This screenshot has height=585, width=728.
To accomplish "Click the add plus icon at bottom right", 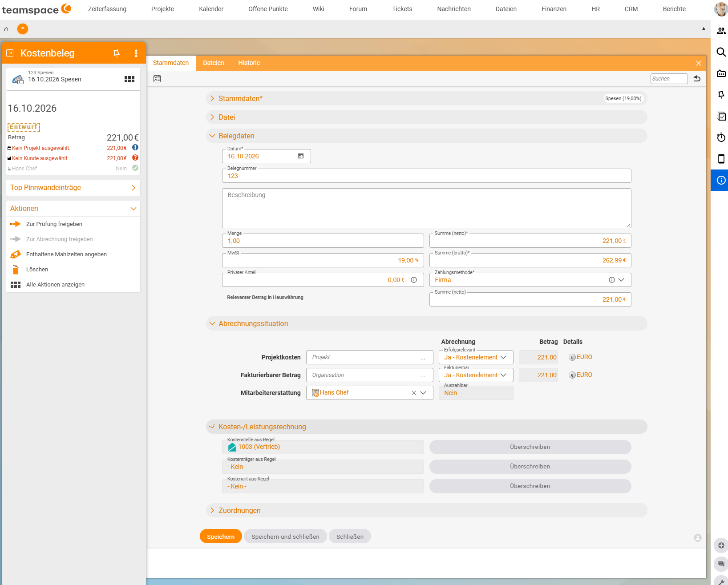I will [721, 545].
